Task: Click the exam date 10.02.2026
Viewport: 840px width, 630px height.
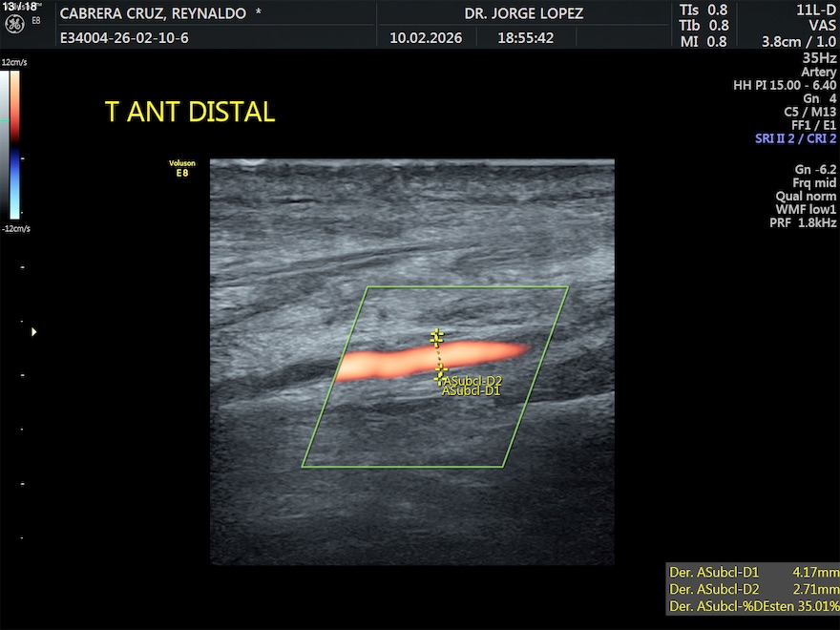Action: [x=426, y=39]
